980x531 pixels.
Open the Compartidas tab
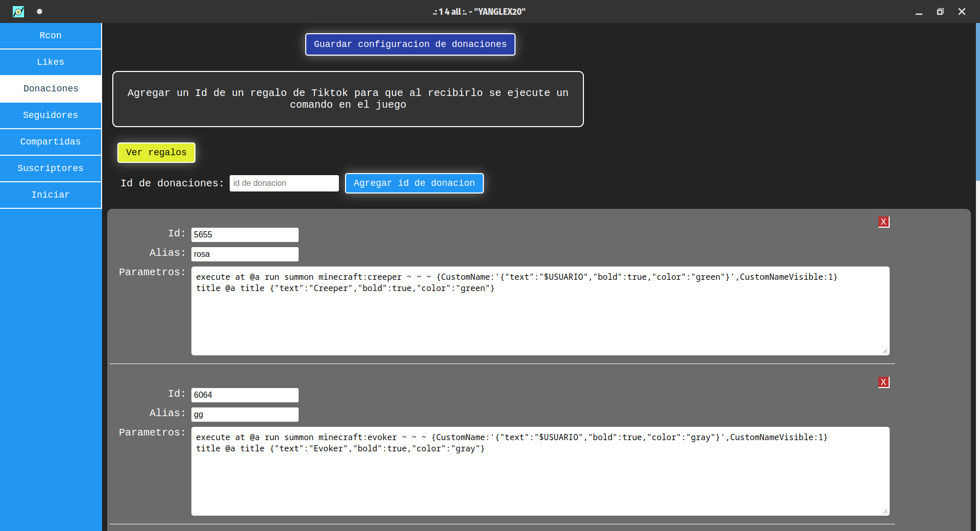click(51, 142)
